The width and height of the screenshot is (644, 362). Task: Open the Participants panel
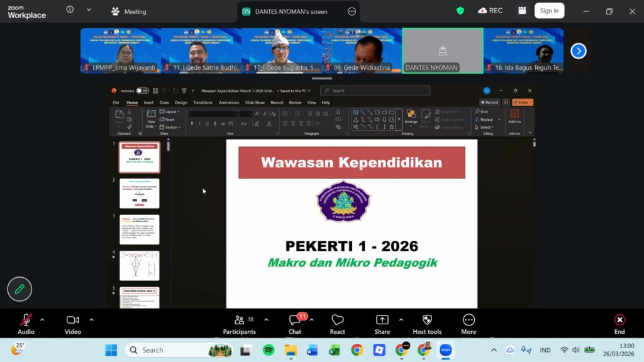(239, 323)
